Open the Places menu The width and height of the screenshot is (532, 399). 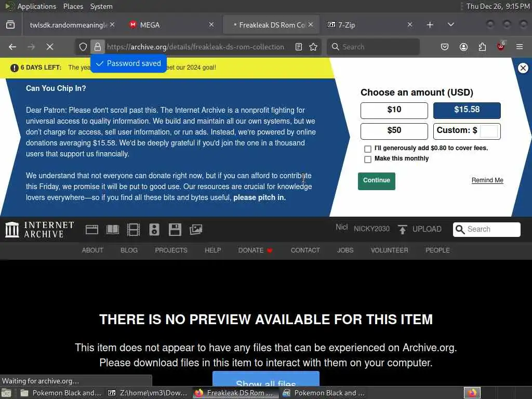[73, 6]
